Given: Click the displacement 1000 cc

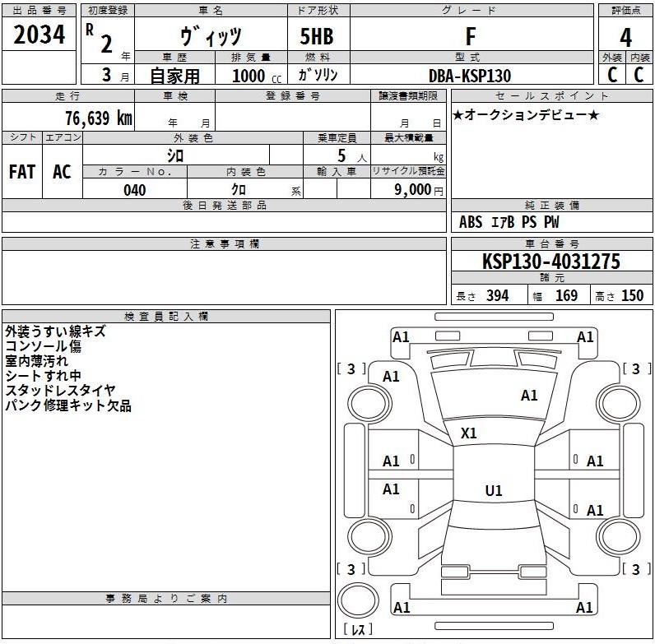Looking at the screenshot, I should [257, 76].
